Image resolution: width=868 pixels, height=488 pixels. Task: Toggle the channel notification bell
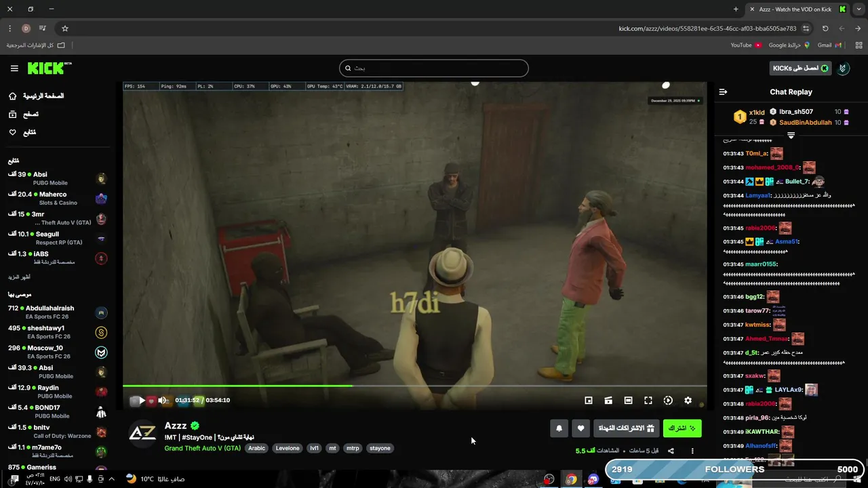tap(559, 428)
